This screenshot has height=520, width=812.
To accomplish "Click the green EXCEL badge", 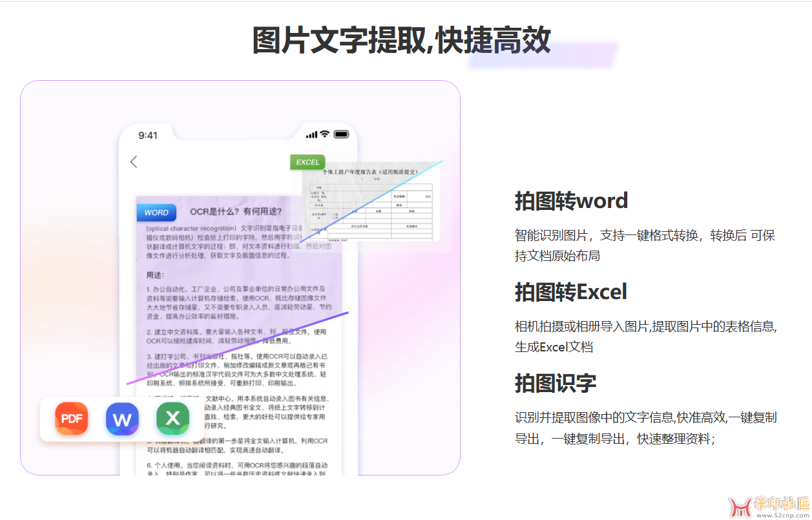I will pyautogui.click(x=307, y=162).
